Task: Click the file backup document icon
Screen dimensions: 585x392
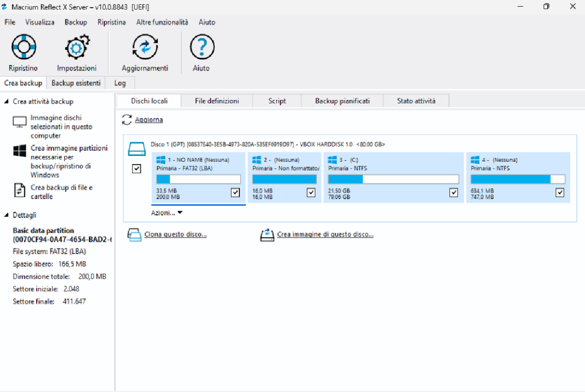Action: click(x=19, y=190)
